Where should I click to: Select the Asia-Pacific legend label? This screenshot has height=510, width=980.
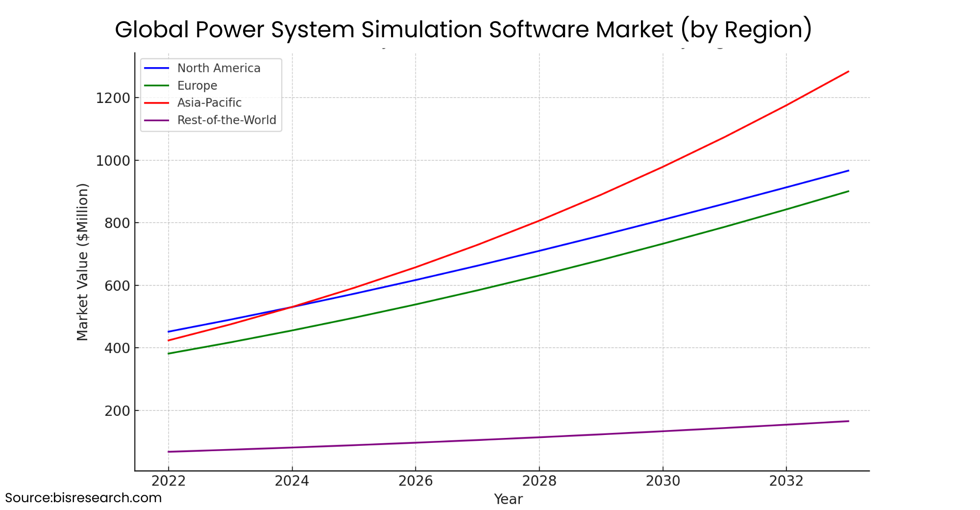[209, 102]
